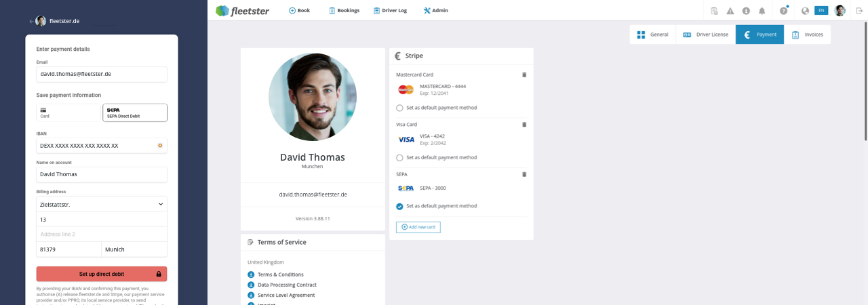Set VISA 4242 as default payment method
868x305 pixels.
point(399,157)
